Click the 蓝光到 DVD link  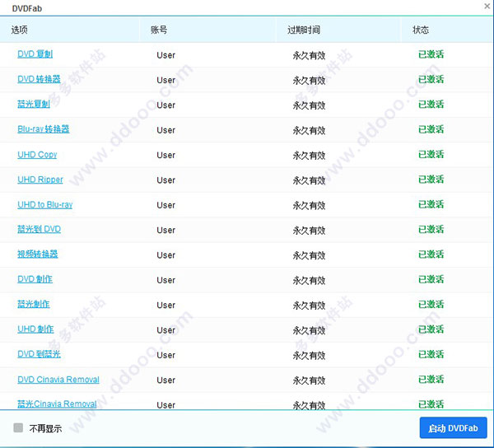pyautogui.click(x=39, y=229)
